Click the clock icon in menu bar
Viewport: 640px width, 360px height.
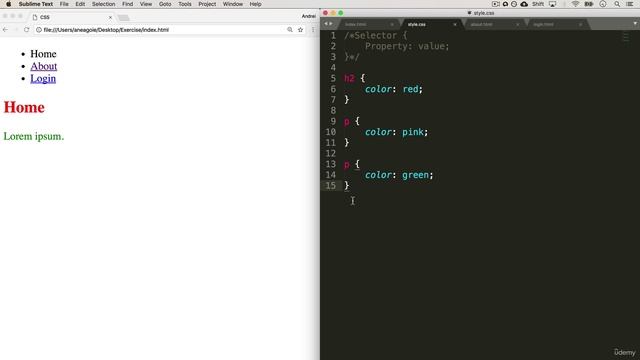coord(603,4)
